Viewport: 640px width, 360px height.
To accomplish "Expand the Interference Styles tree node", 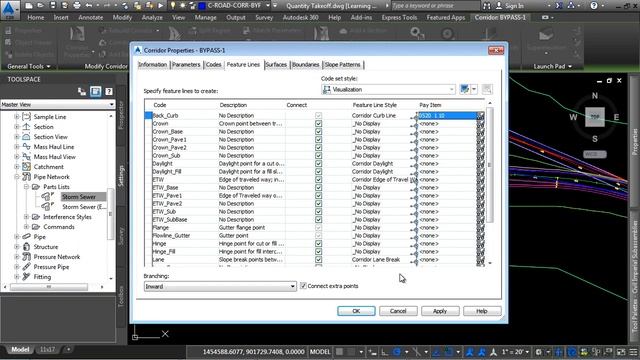I will [27, 217].
